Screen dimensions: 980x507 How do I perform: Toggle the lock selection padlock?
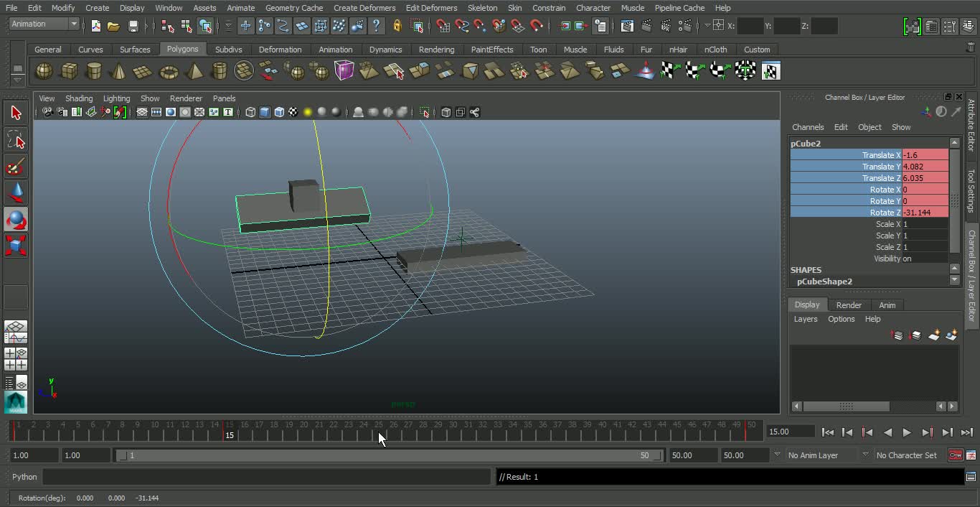397,26
